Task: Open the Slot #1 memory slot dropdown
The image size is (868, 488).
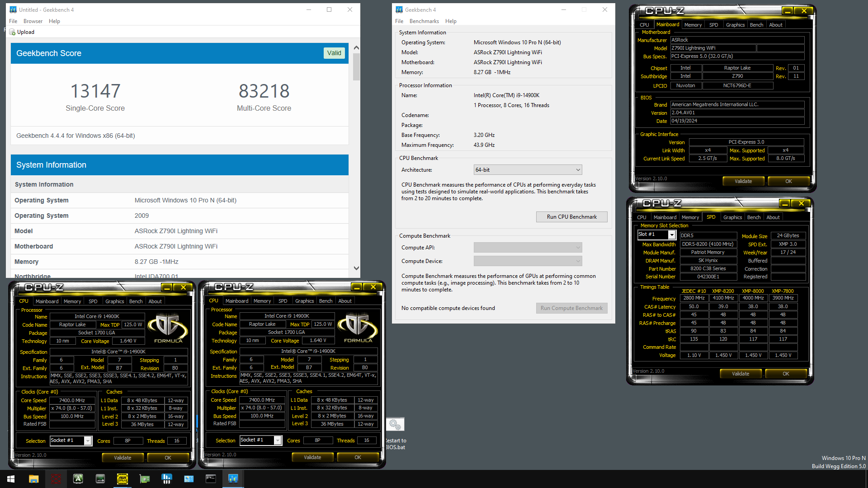Action: coord(656,235)
